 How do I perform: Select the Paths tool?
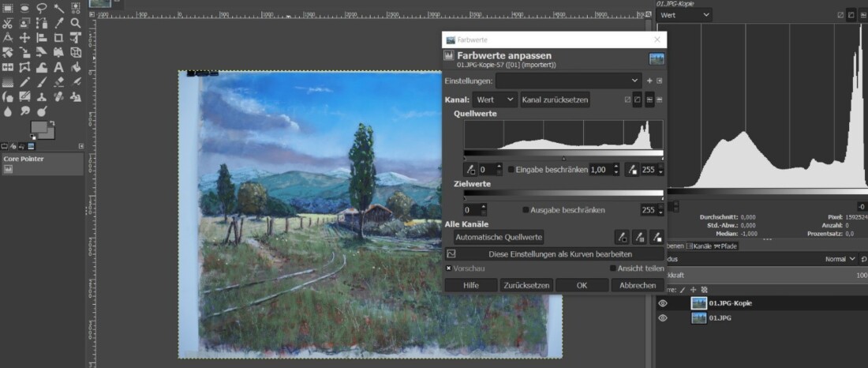[42, 23]
